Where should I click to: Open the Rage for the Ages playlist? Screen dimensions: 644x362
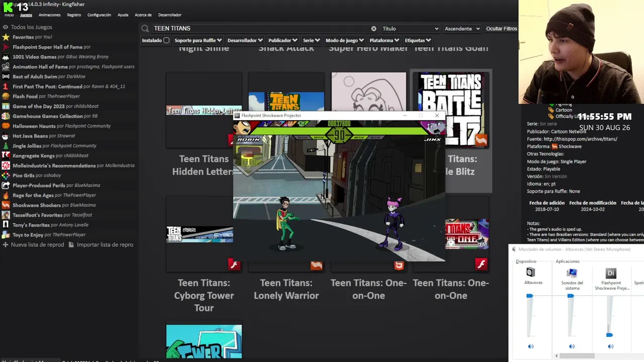click(54, 195)
